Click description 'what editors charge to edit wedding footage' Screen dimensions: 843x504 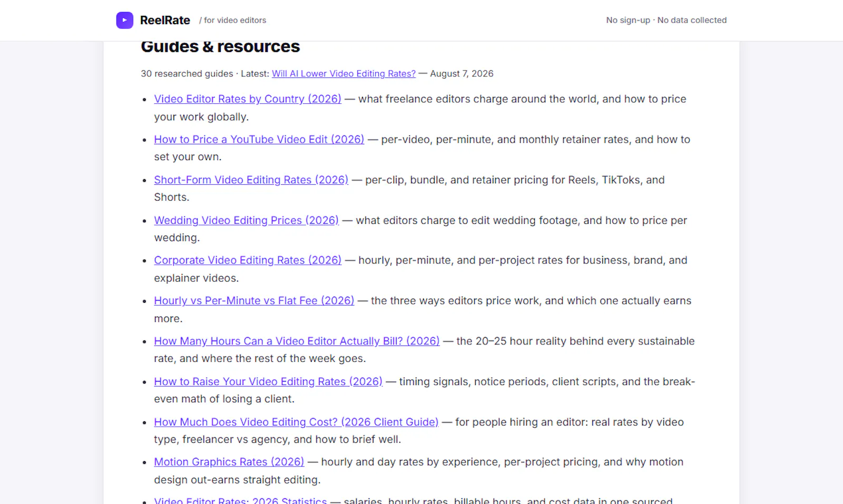point(468,220)
